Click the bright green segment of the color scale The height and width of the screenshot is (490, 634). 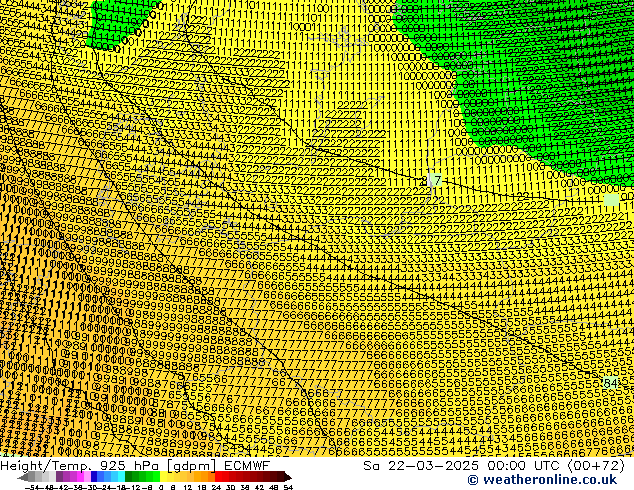(156, 476)
